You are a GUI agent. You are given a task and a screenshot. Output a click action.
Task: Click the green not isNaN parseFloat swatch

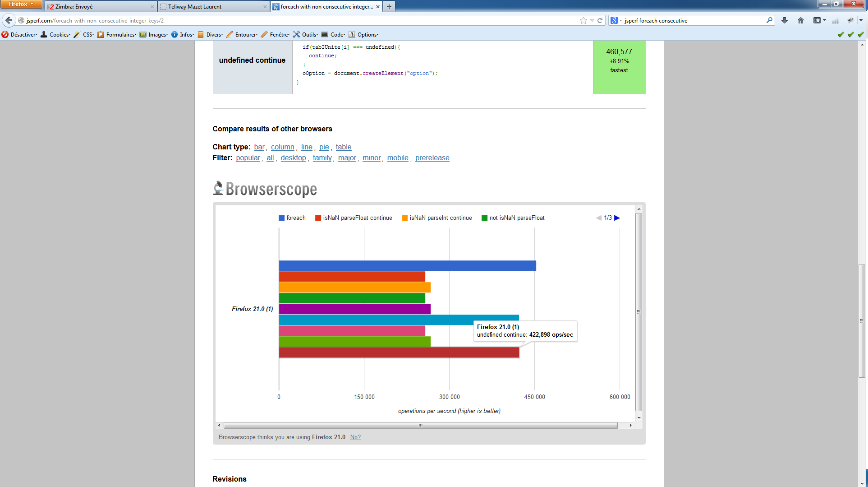(x=484, y=218)
